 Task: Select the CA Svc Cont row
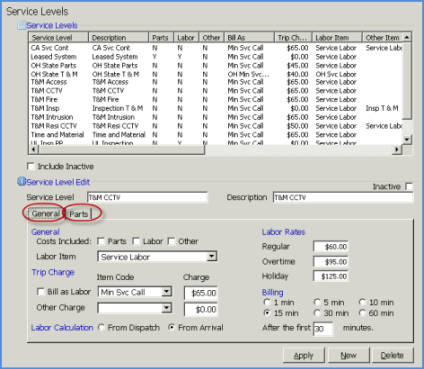(216, 48)
